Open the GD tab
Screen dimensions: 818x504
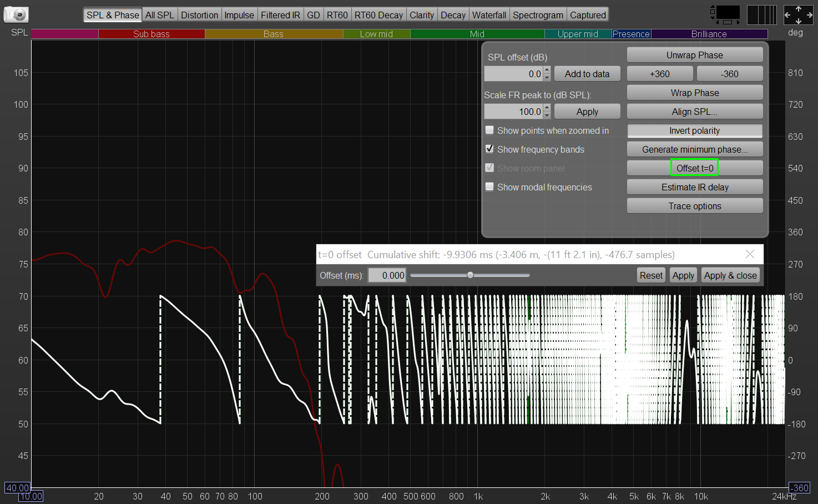tap(314, 15)
